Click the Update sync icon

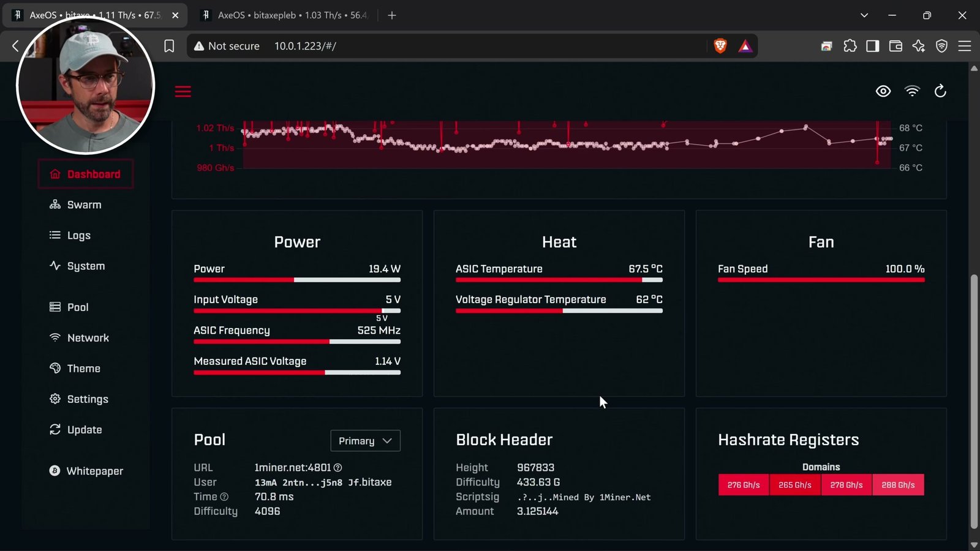pos(55,429)
